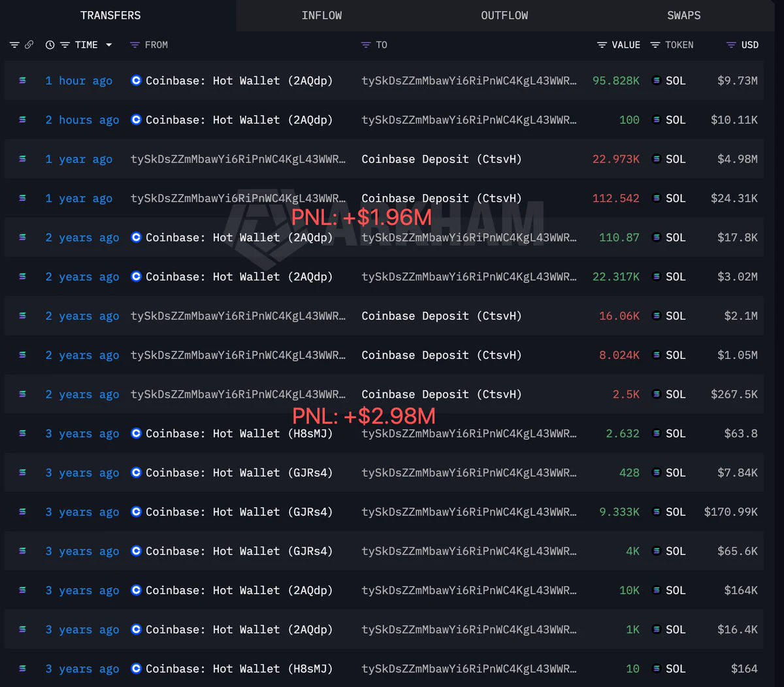784x687 pixels.
Task: Click Coinbase logo beside Hot Wallet (H8sMJ) $63.8 row
Action: pos(136,433)
